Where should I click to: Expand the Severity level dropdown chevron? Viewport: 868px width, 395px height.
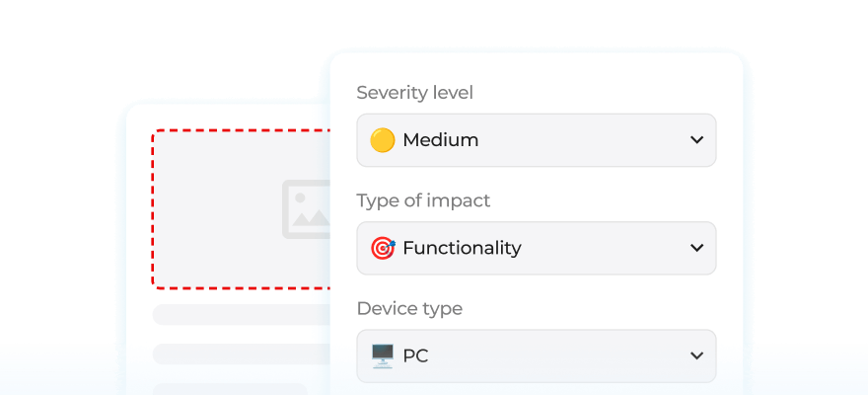[x=696, y=140]
